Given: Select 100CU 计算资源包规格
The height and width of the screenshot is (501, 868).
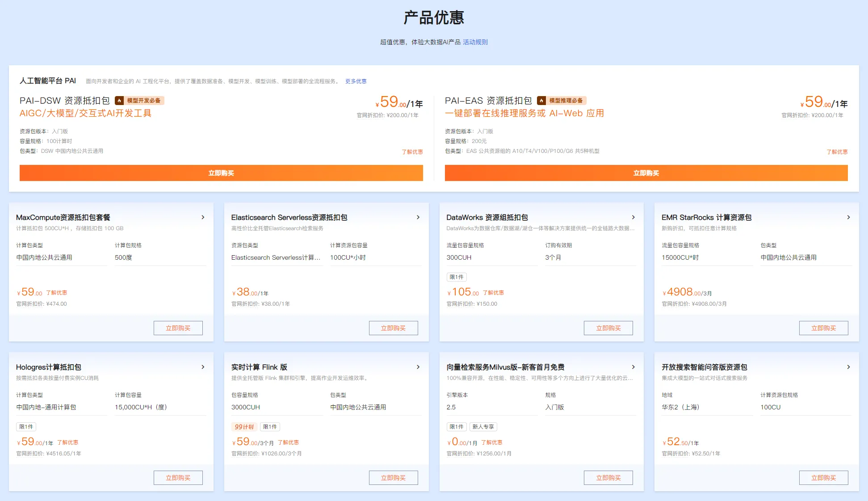Looking at the screenshot, I should point(771,407).
